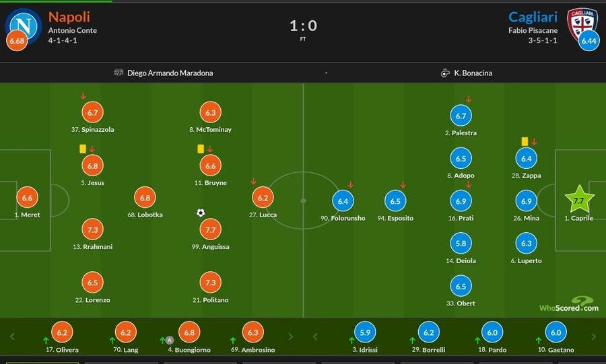The width and height of the screenshot is (606, 364).
Task: Click the referee whistle icon beside K. Bonacina
Action: tap(445, 73)
